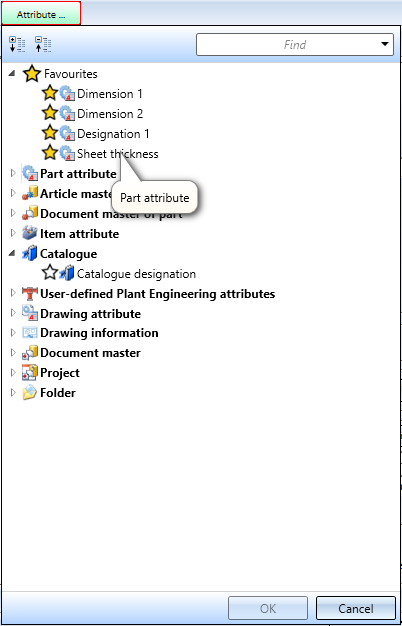Select the Attribute tab at top
The height and width of the screenshot is (626, 402).
[x=41, y=14]
